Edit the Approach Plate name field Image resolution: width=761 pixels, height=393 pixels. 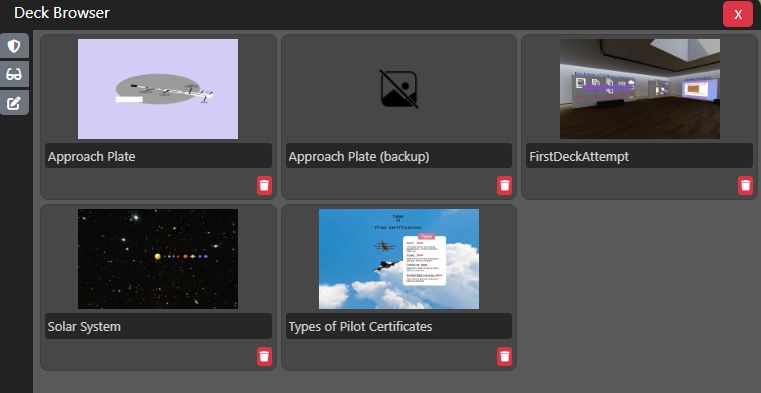click(158, 156)
